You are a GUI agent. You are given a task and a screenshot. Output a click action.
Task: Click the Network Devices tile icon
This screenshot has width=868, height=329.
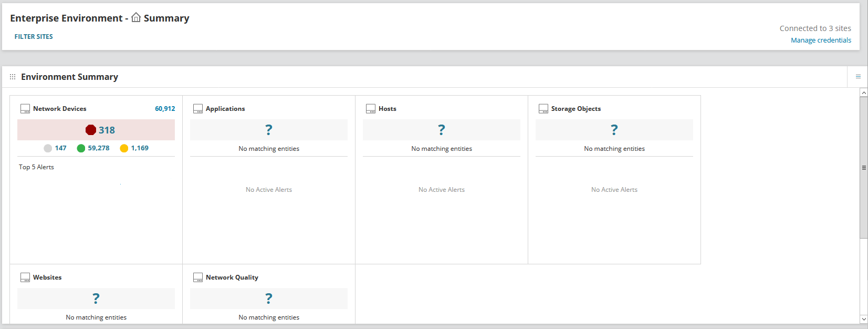click(x=25, y=109)
